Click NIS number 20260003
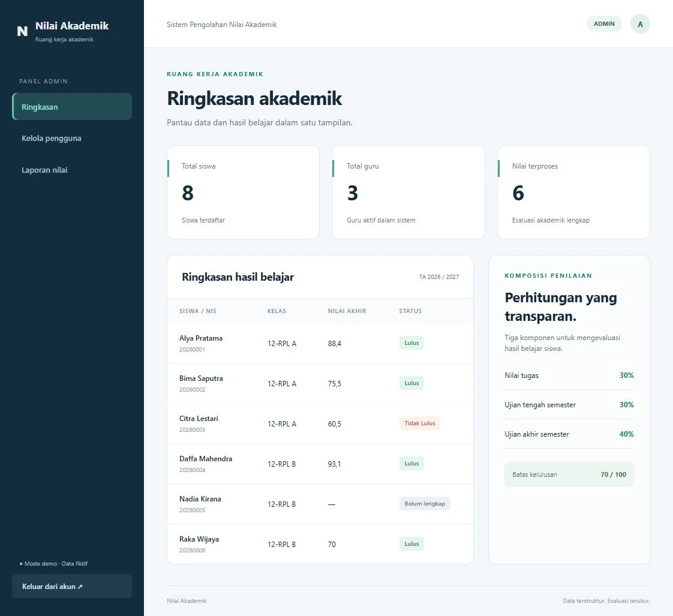This screenshot has width=673, height=616. pos(193,429)
